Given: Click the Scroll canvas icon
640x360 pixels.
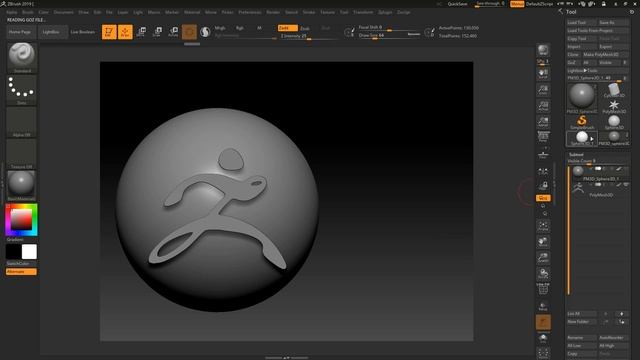Looking at the screenshot, I should point(543,73).
